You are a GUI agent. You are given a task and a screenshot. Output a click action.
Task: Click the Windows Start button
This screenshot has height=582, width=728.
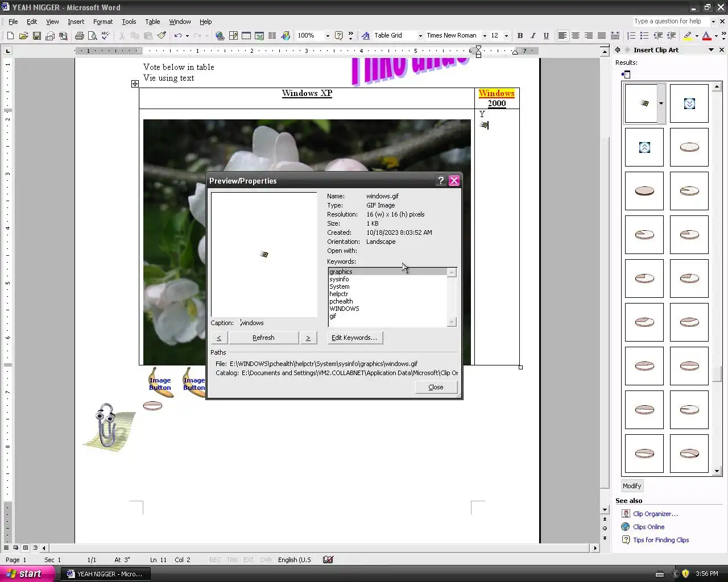tap(27, 574)
